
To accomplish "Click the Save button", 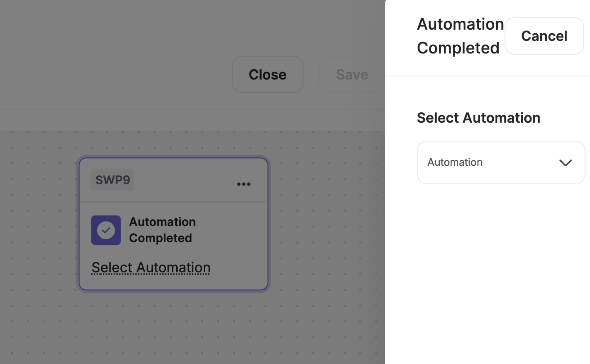I will (352, 74).
